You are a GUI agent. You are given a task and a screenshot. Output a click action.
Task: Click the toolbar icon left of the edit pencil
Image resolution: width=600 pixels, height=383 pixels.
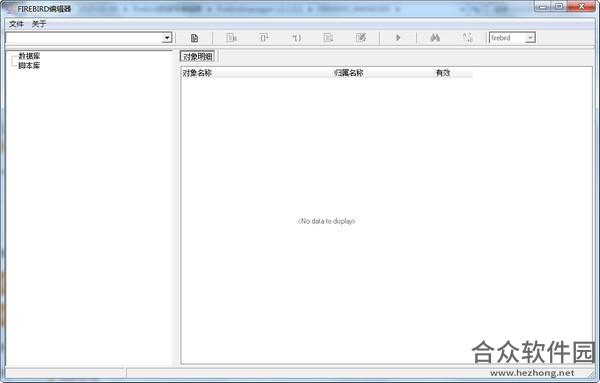[328, 38]
